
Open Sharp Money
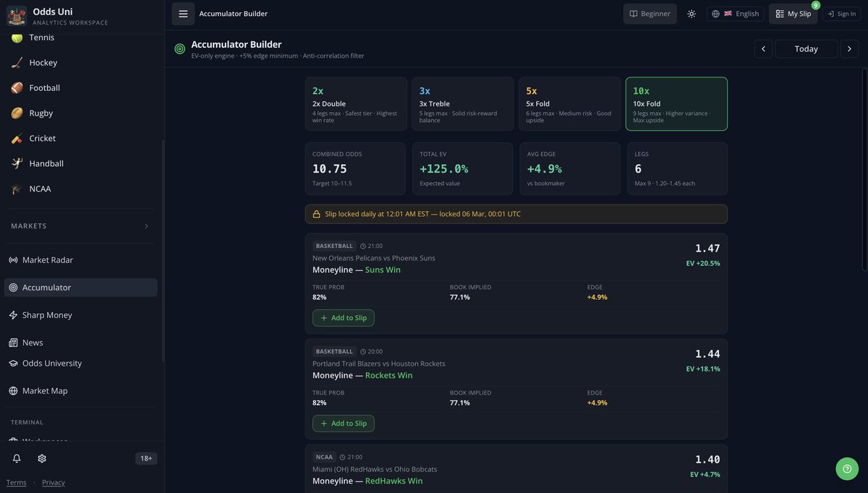point(82,315)
